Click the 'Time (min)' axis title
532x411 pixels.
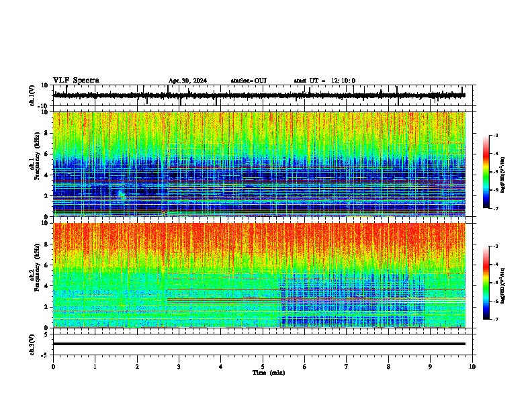pos(269,373)
